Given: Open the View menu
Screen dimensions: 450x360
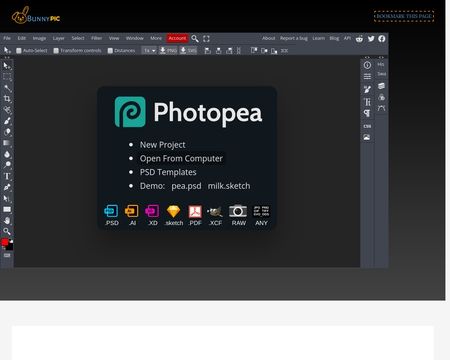Looking at the screenshot, I should pos(114,38).
